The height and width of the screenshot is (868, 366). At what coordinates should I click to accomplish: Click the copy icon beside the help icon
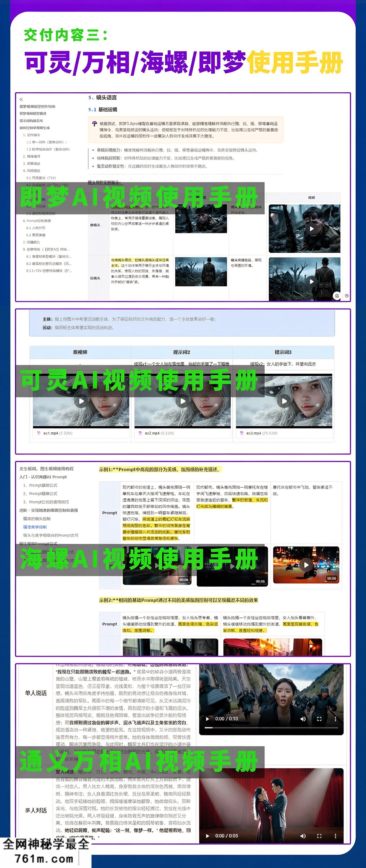[x=337, y=296]
